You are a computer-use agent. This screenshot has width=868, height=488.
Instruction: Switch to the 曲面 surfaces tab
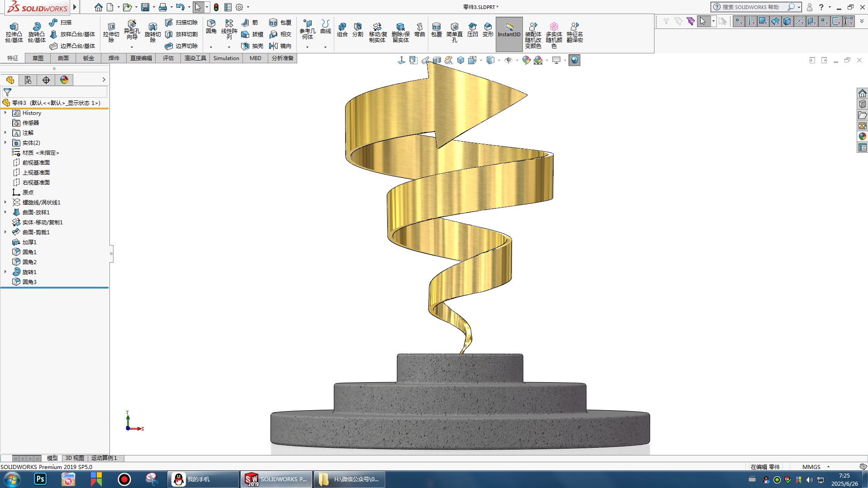click(x=63, y=58)
